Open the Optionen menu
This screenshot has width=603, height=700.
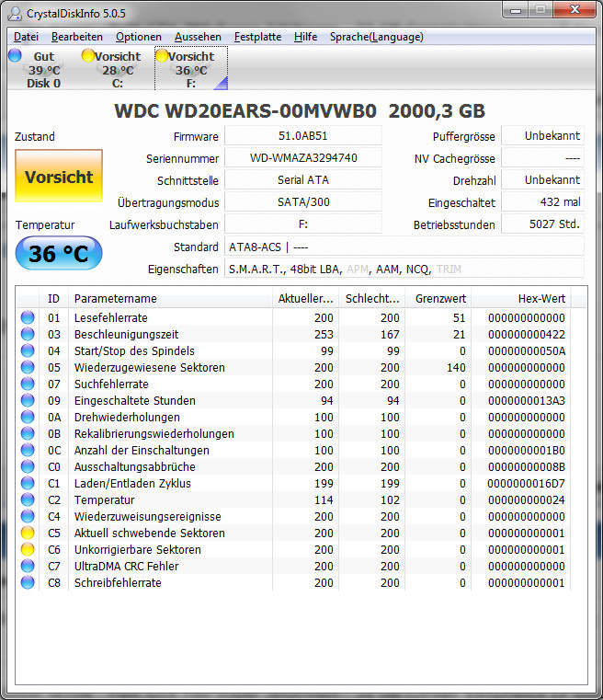[x=138, y=37]
